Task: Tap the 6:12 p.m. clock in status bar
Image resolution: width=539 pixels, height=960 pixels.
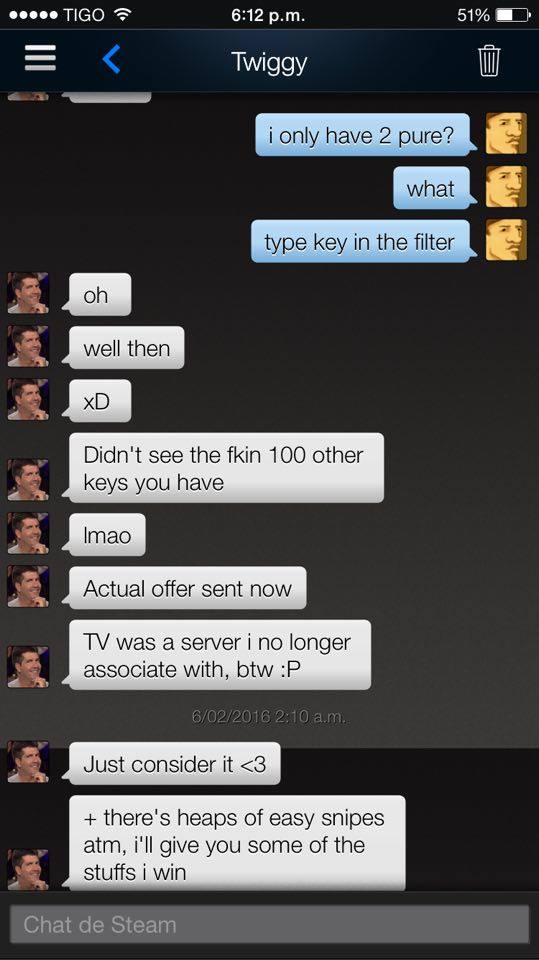Action: click(269, 15)
